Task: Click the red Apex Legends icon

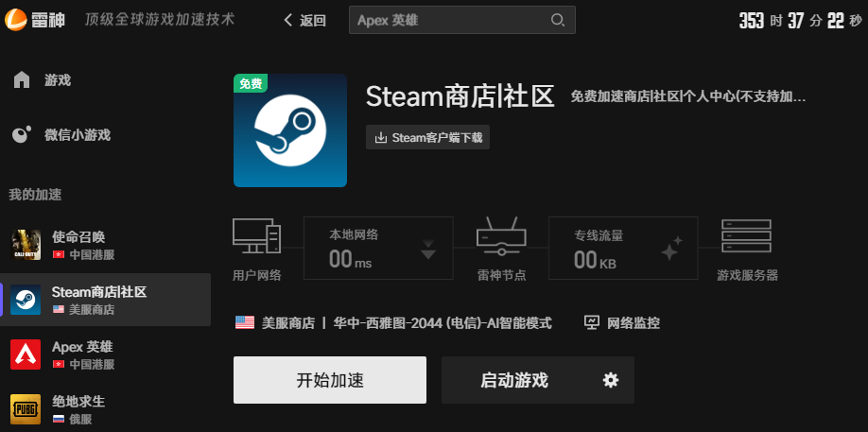Action: click(26, 354)
